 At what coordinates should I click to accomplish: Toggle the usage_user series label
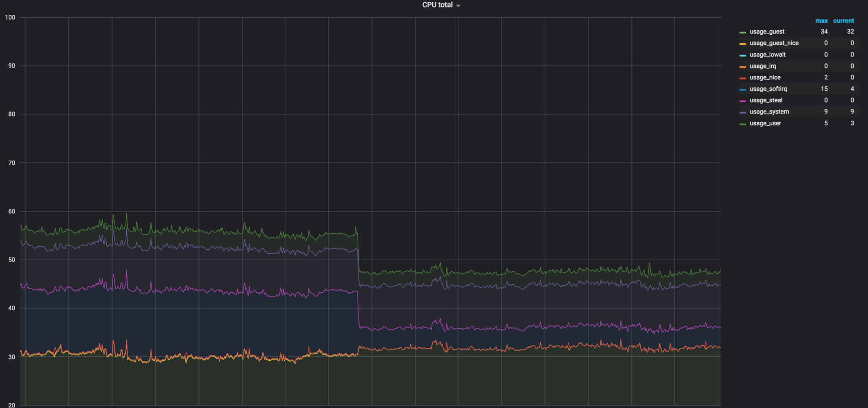point(765,123)
